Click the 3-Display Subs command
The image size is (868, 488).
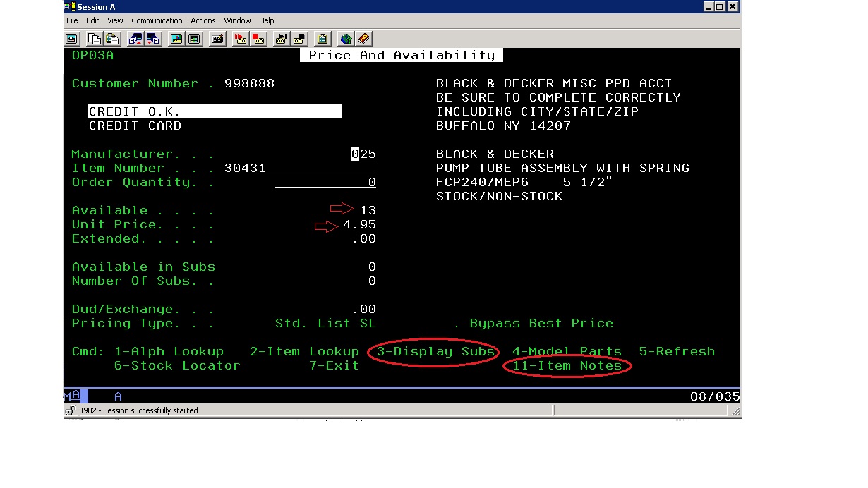coord(435,351)
